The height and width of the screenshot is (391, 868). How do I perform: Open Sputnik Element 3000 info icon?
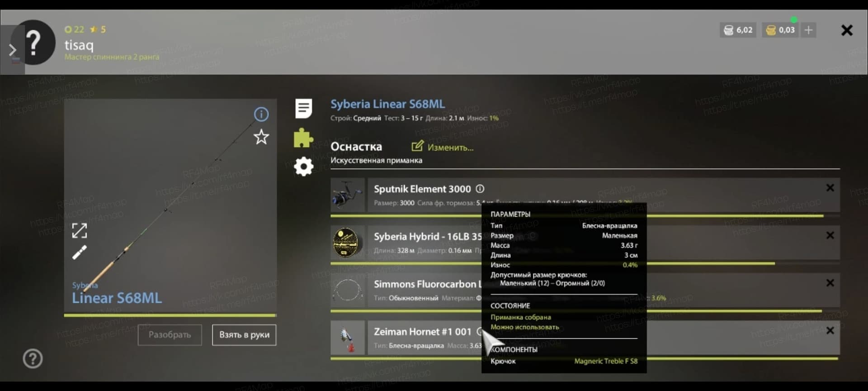(480, 189)
